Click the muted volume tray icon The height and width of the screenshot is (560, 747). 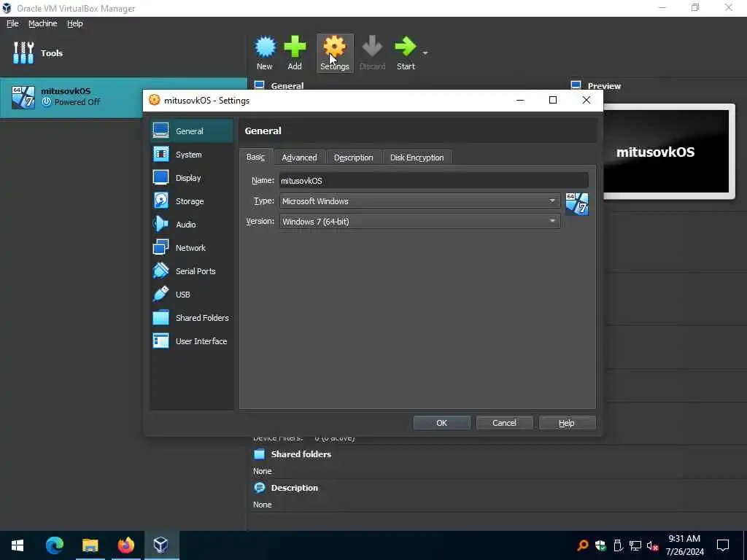point(652,545)
